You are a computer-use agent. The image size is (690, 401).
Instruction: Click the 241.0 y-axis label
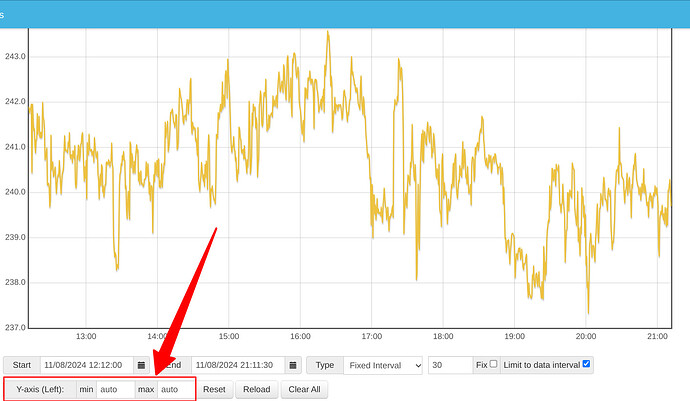coord(15,147)
